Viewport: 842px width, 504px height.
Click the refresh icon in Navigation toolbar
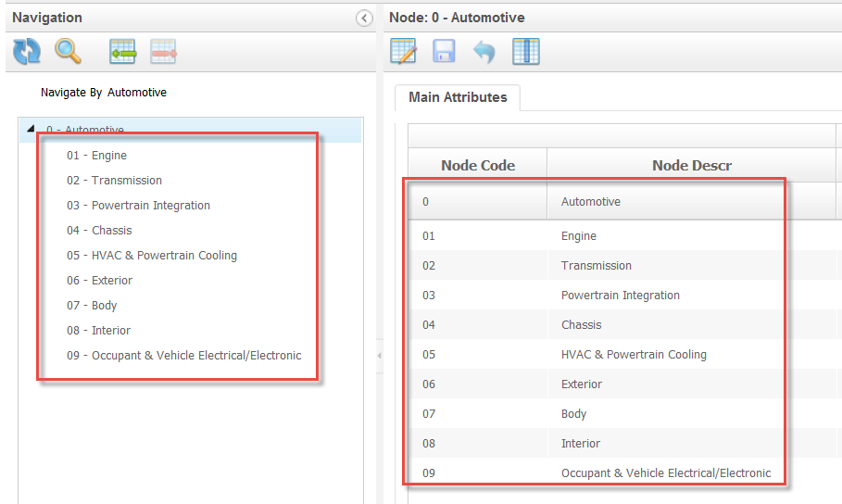point(27,52)
